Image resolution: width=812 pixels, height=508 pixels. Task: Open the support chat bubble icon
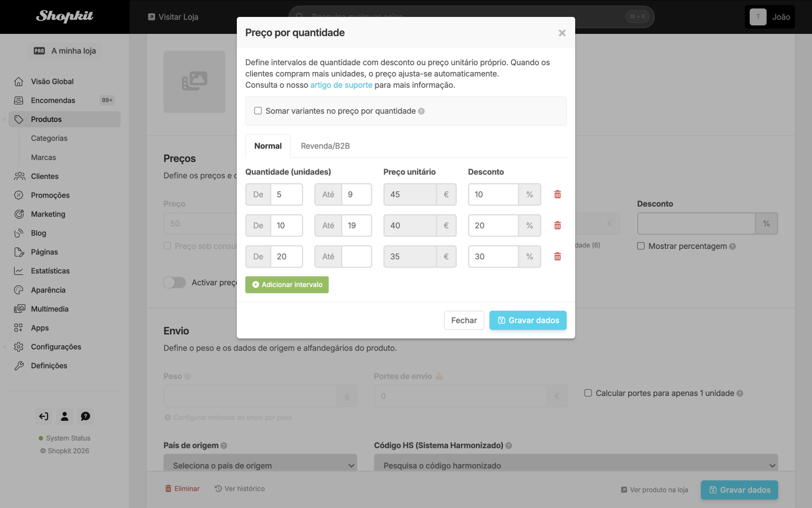(x=85, y=417)
